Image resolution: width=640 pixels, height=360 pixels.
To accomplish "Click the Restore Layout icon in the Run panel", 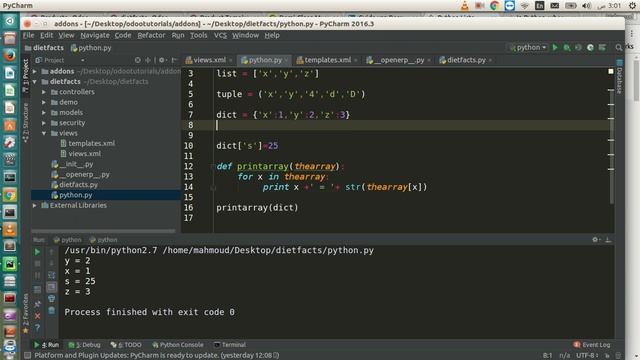I will [x=37, y=289].
